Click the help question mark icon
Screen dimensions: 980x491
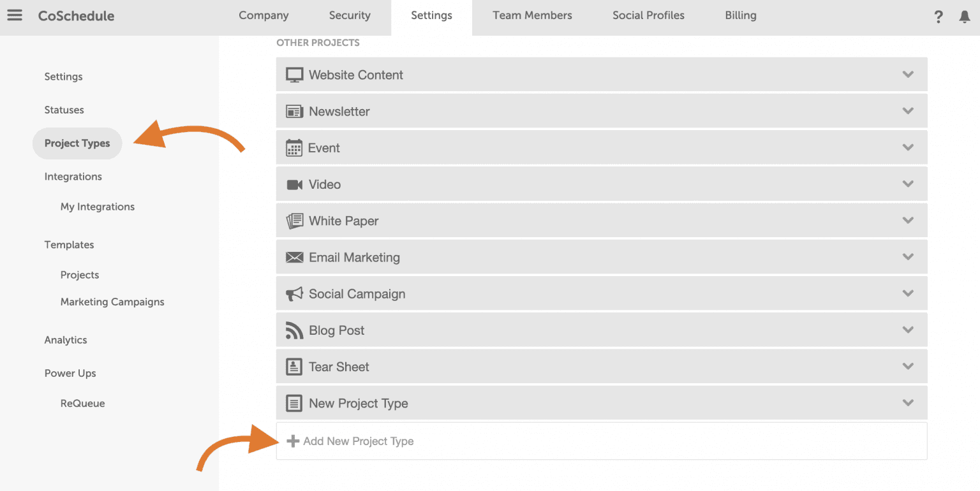coord(938,17)
